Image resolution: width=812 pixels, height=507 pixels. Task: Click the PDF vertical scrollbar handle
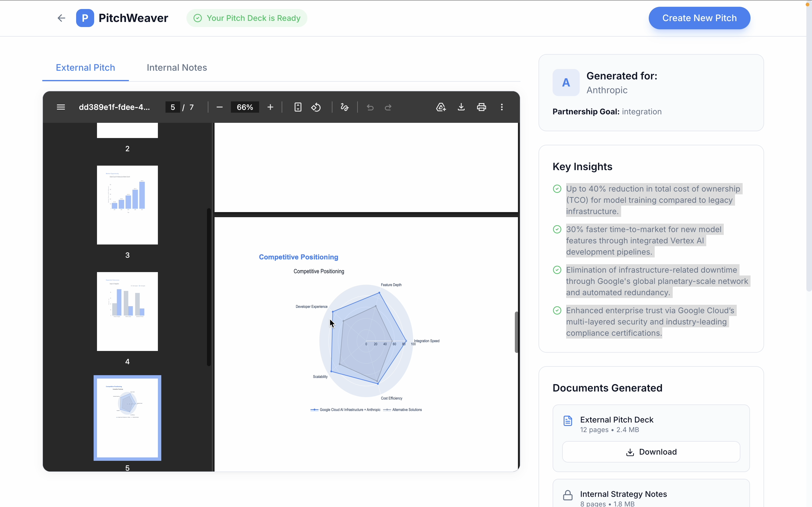pos(516,332)
